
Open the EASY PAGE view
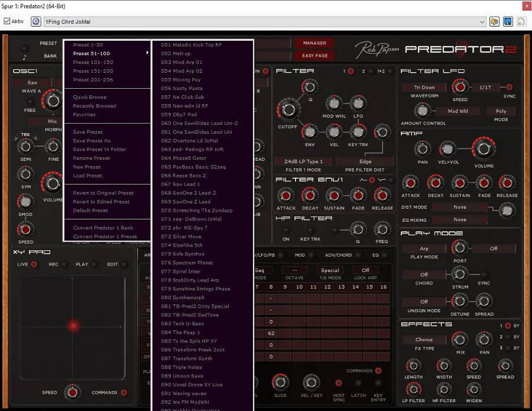click(x=314, y=56)
